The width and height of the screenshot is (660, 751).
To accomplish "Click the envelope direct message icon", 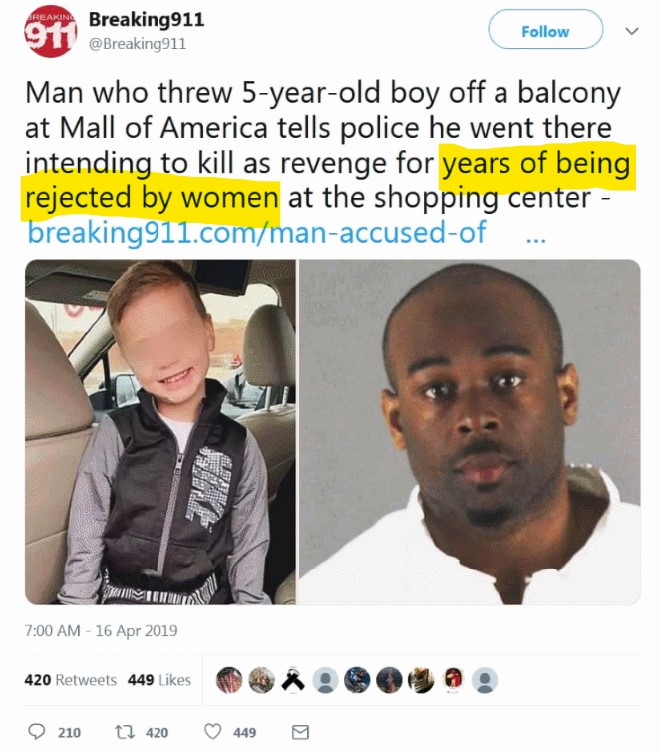I will [300, 732].
